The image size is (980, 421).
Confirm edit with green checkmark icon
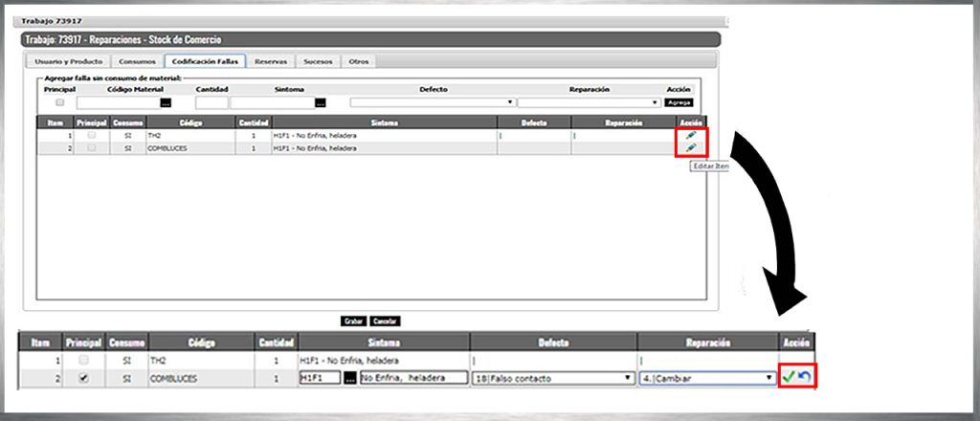789,378
